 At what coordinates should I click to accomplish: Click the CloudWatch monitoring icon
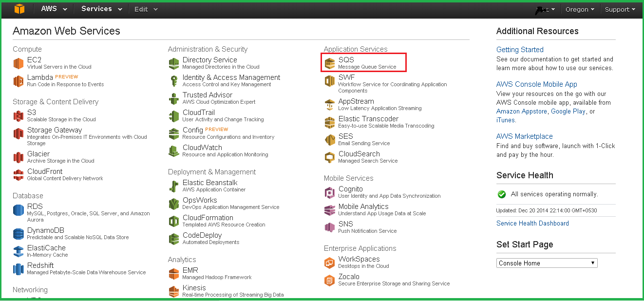[173, 150]
